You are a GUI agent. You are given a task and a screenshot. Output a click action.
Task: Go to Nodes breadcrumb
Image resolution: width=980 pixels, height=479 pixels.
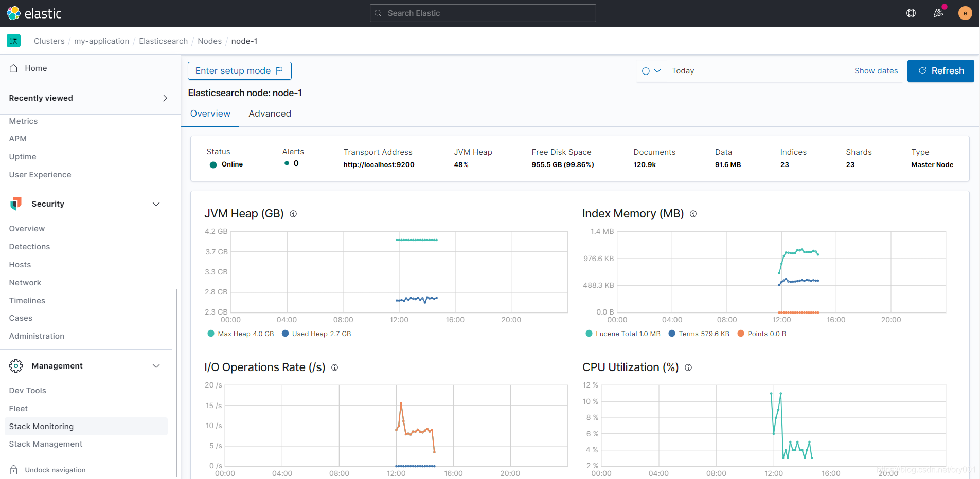tap(210, 41)
